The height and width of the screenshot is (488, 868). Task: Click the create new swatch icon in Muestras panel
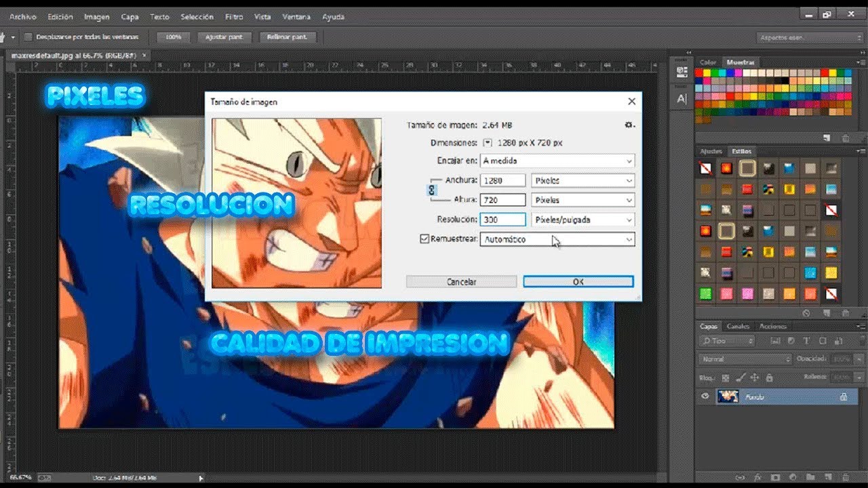pos(827,138)
